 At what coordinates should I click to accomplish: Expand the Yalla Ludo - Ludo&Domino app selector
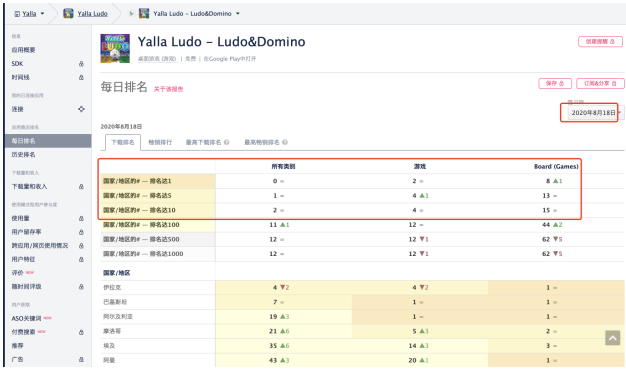pyautogui.click(x=190, y=14)
